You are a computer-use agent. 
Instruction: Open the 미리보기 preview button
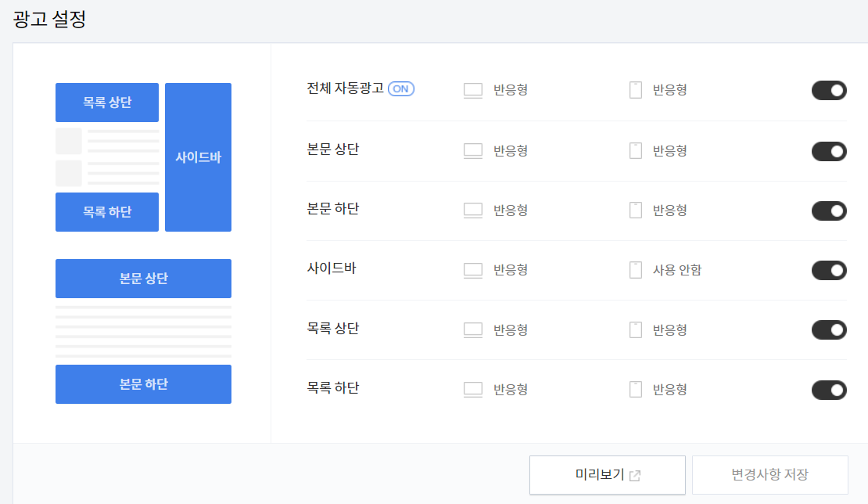(x=608, y=474)
